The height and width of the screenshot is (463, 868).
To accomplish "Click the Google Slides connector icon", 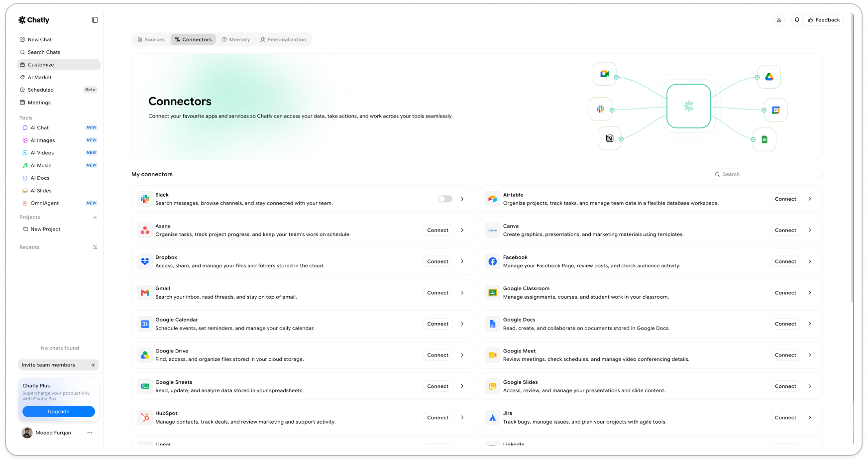I will 492,386.
